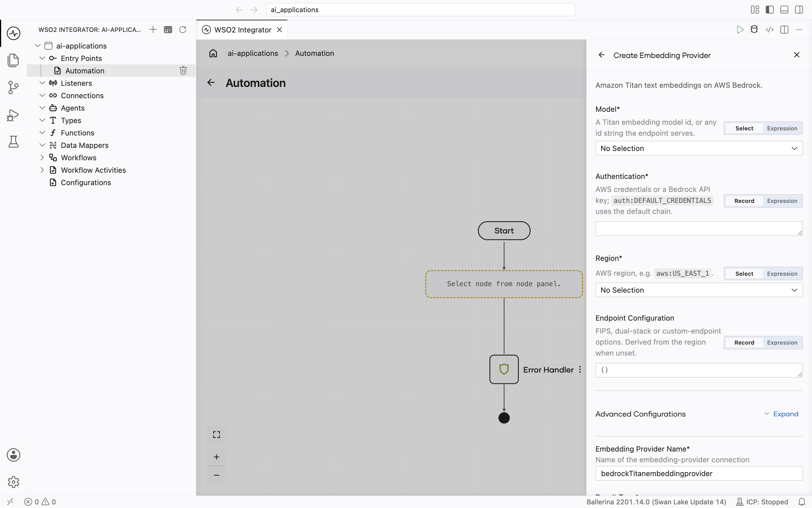This screenshot has width=812, height=508.
Task: Go back from Create Embedding Provider panel
Action: pyautogui.click(x=601, y=55)
